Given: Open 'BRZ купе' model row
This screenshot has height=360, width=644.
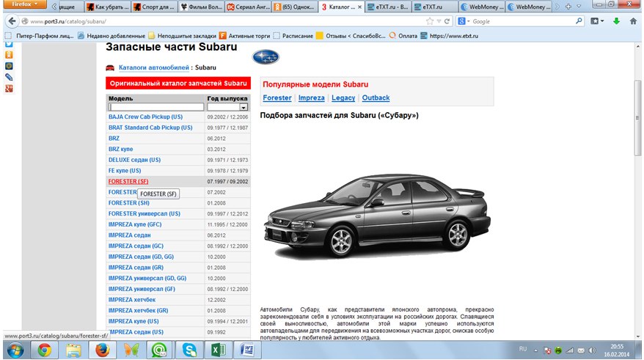Looking at the screenshot, I should [121, 149].
